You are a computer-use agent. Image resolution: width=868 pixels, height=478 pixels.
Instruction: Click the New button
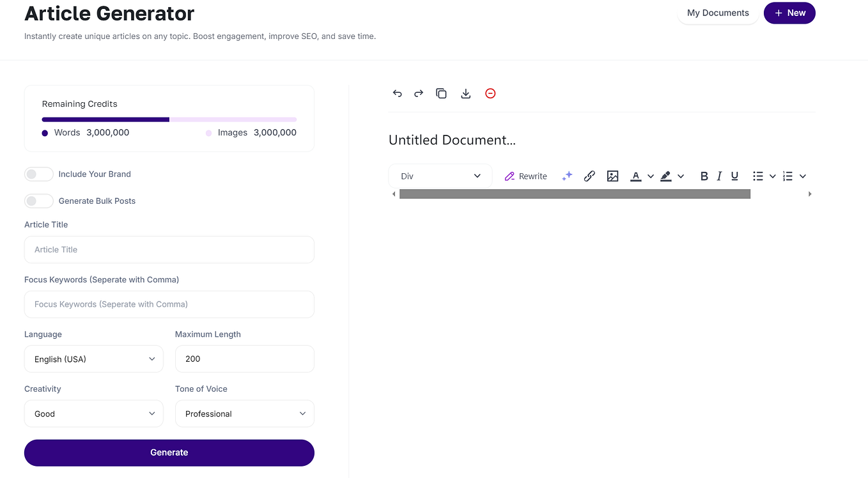[789, 13]
